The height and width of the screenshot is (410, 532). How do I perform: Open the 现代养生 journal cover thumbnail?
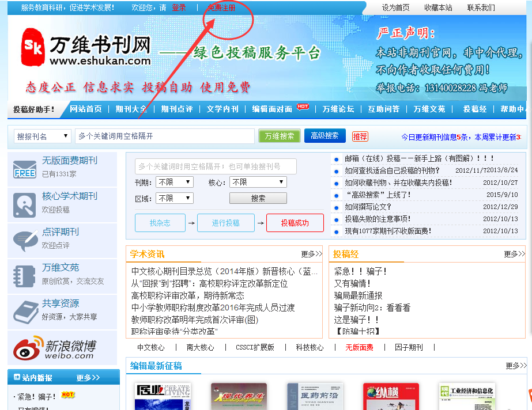point(239,396)
